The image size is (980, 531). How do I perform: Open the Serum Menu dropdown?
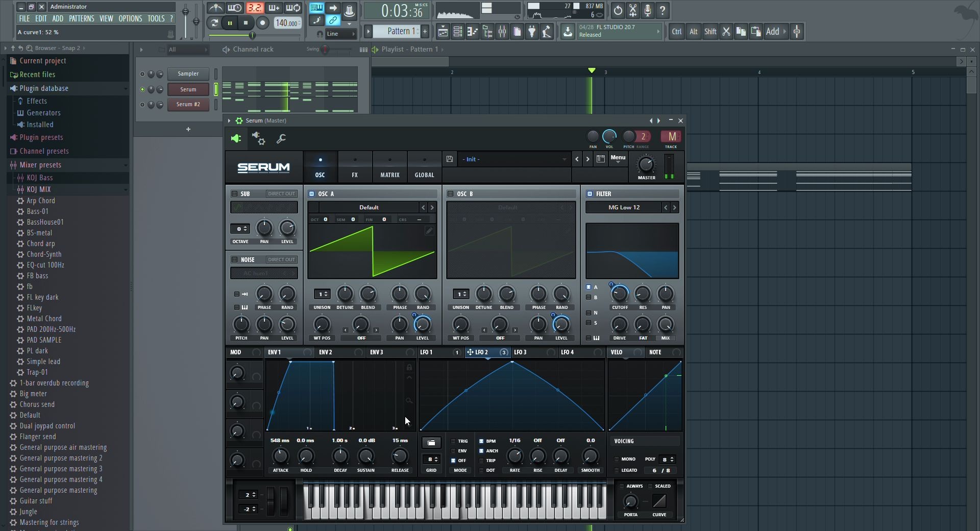(x=618, y=158)
